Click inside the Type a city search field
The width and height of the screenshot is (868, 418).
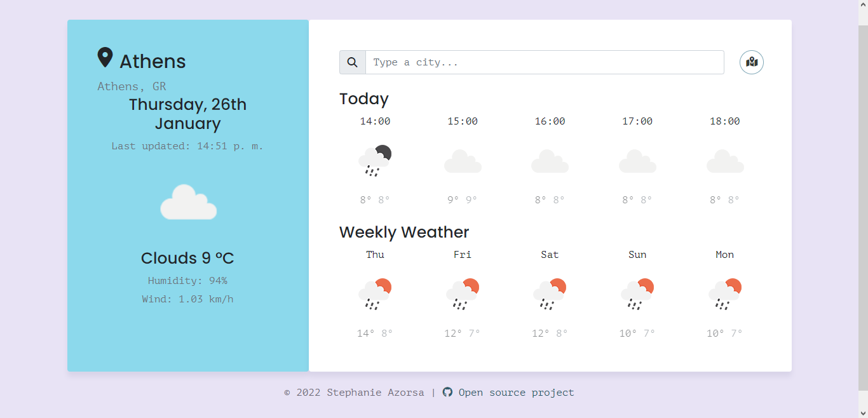(x=545, y=62)
